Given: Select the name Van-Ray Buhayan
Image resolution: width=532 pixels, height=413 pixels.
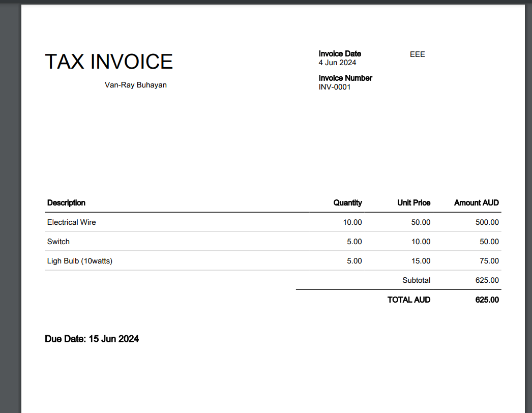Looking at the screenshot, I should point(136,85).
